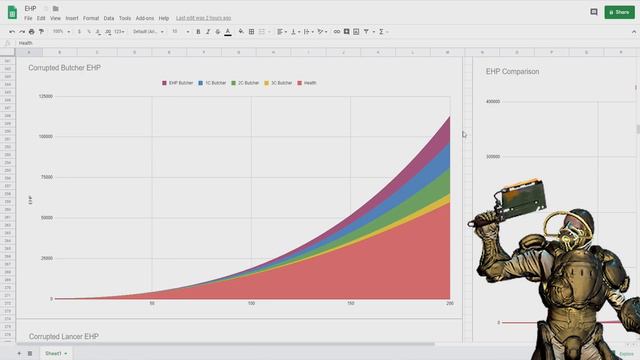Open the Data menu
640x360 pixels.
point(109,18)
